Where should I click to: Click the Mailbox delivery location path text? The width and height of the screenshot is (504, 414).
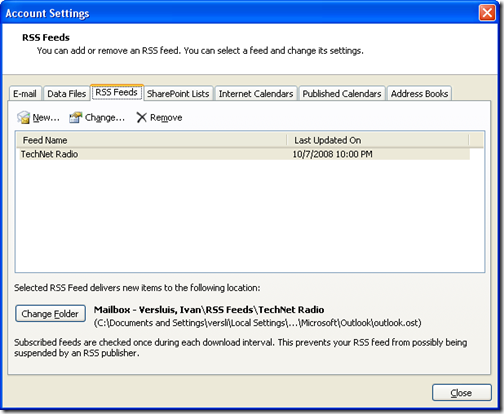(x=209, y=310)
